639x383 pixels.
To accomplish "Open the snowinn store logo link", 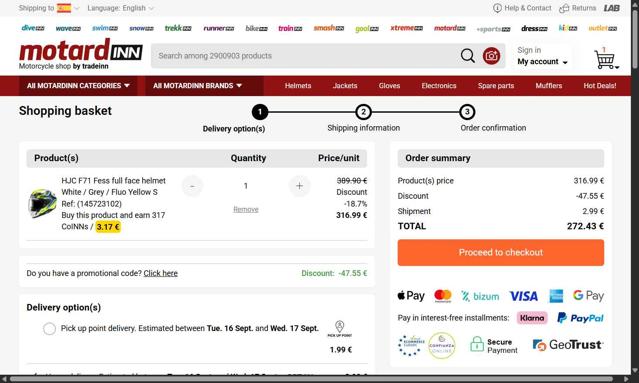I will pos(141,28).
